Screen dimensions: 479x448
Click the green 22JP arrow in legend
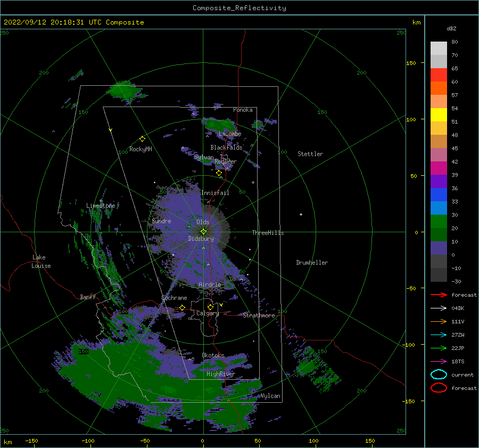coord(439,348)
